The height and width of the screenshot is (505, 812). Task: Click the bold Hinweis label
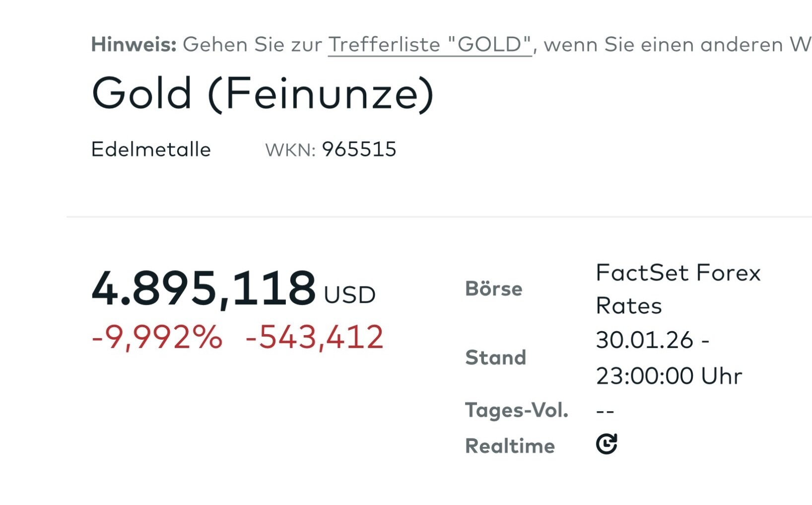[134, 45]
